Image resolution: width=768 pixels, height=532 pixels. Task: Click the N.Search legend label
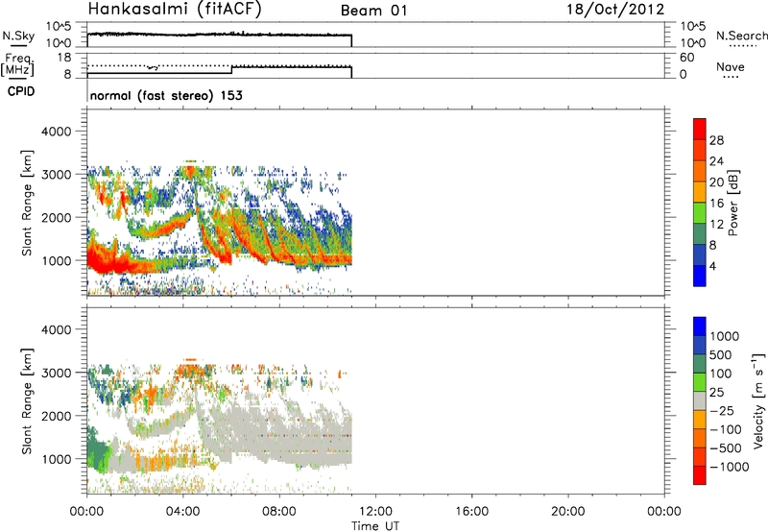[x=742, y=36]
